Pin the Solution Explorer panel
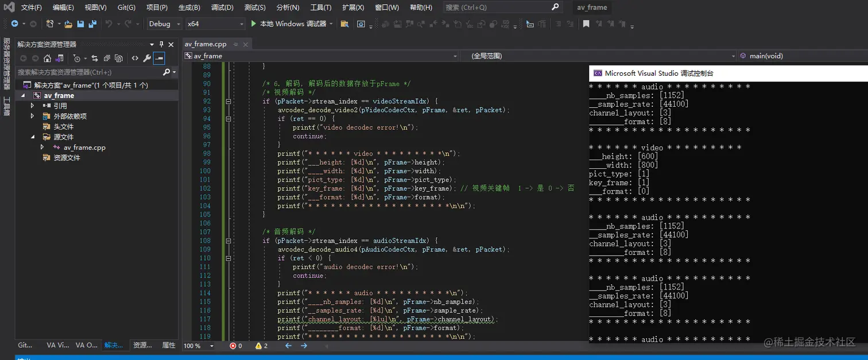The image size is (868, 360). click(161, 44)
